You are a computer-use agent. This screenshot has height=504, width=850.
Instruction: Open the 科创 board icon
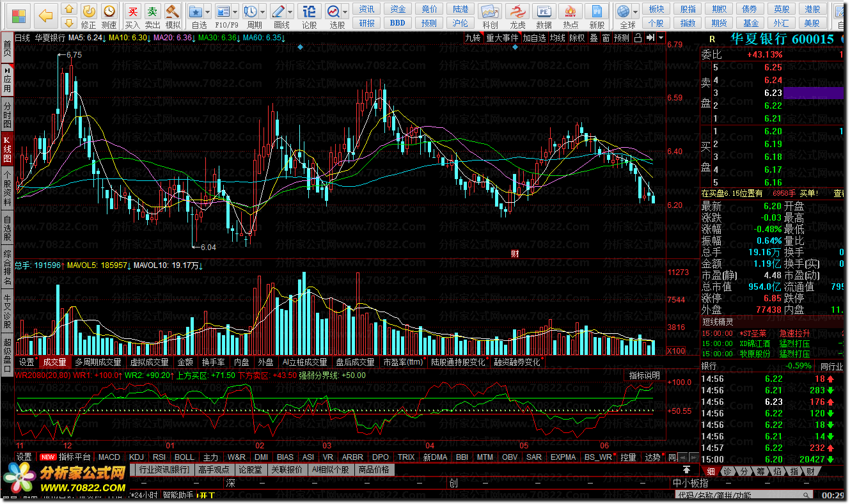(x=491, y=15)
